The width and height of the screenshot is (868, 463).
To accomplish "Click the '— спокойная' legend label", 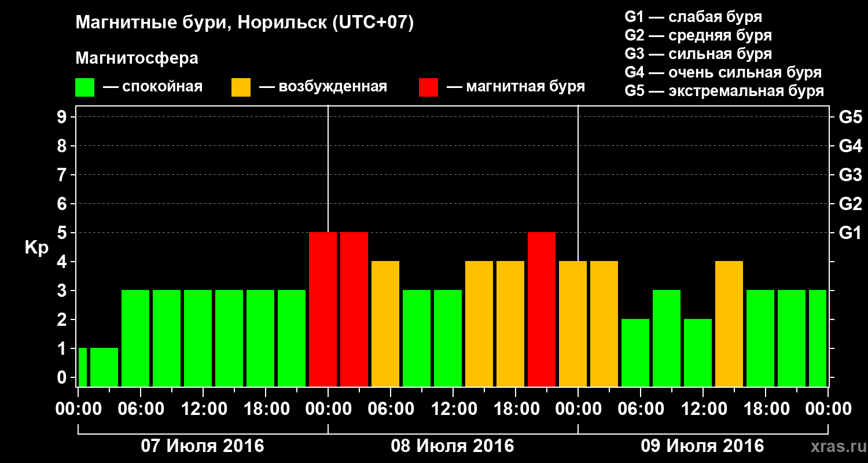I will 153,87.
